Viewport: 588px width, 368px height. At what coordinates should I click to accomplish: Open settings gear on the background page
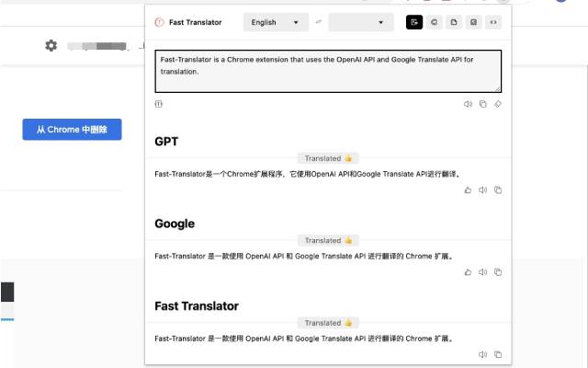(x=51, y=46)
